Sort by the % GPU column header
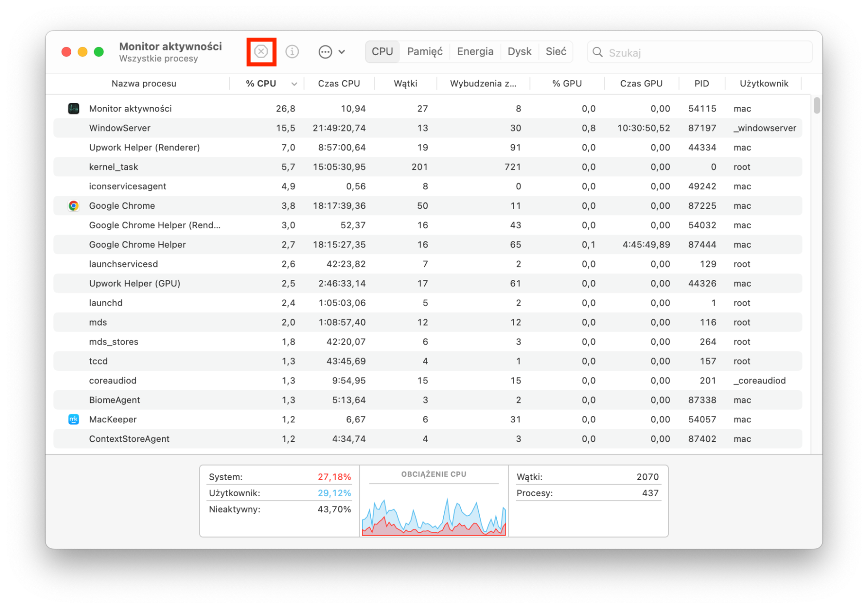The height and width of the screenshot is (609, 868). [567, 83]
